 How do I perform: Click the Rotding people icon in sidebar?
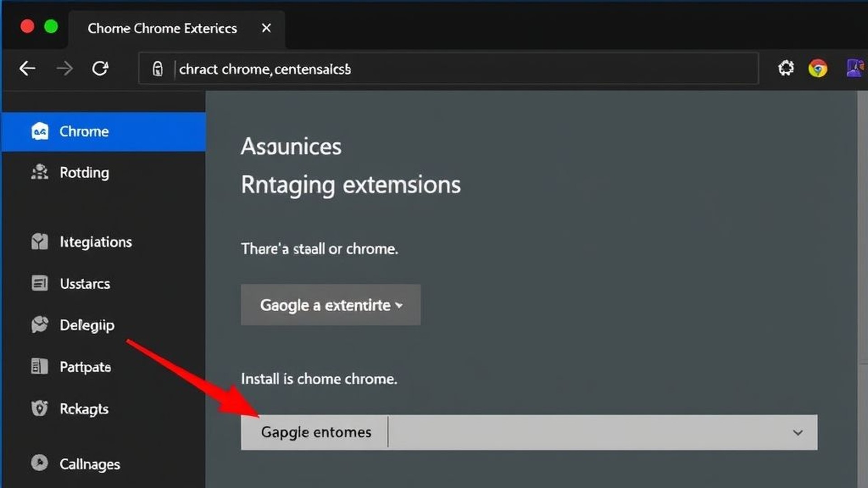(40, 172)
